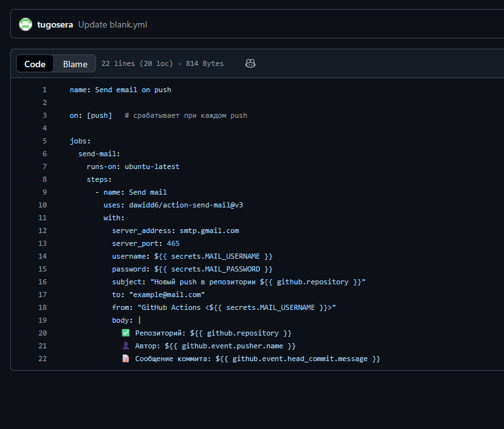Click the "dawidd6/action-send-mail@v3" text
This screenshot has width=504, height=429.
pyautogui.click(x=186, y=205)
